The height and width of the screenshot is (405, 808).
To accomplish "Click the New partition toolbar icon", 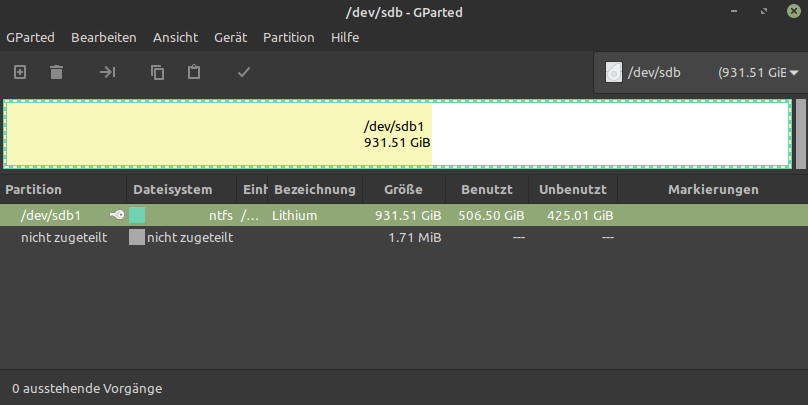I will (x=20, y=72).
